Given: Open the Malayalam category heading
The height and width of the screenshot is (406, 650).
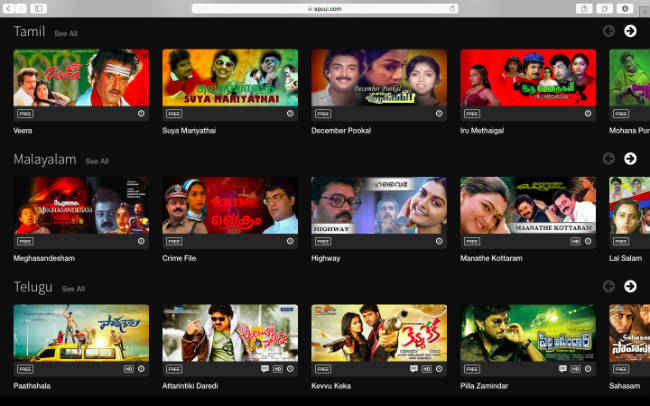Looking at the screenshot, I should [45, 160].
